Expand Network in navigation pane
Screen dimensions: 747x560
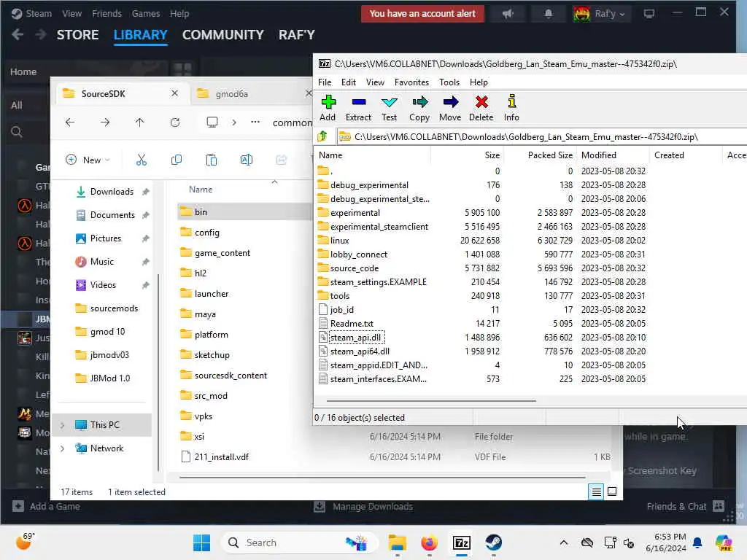[63, 448]
